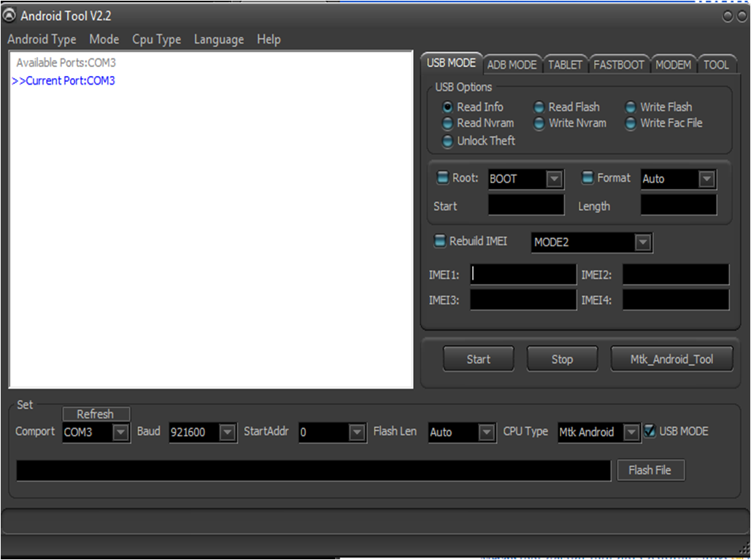Click the Length input field

point(679,205)
